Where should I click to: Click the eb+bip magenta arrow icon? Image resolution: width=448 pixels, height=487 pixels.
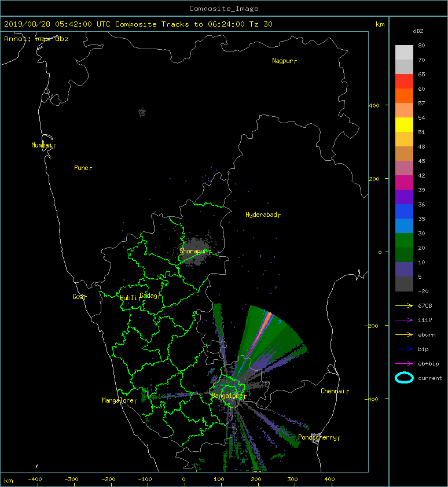[x=404, y=363]
